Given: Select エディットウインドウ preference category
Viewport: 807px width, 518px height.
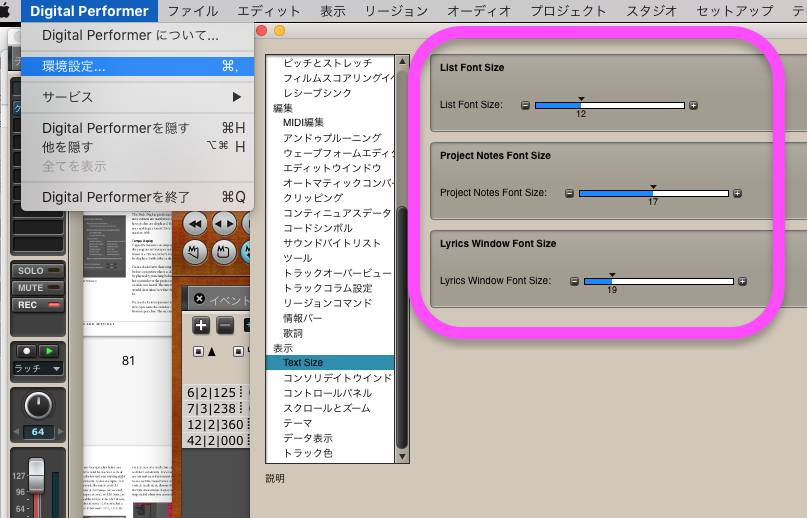Looking at the screenshot, I should coord(332,168).
